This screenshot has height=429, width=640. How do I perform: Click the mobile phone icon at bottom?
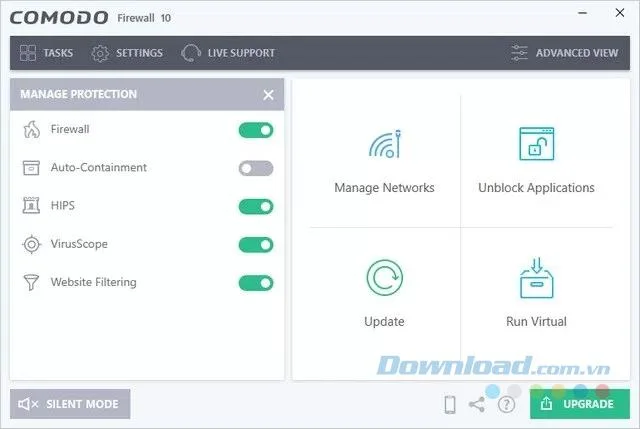pyautogui.click(x=450, y=405)
